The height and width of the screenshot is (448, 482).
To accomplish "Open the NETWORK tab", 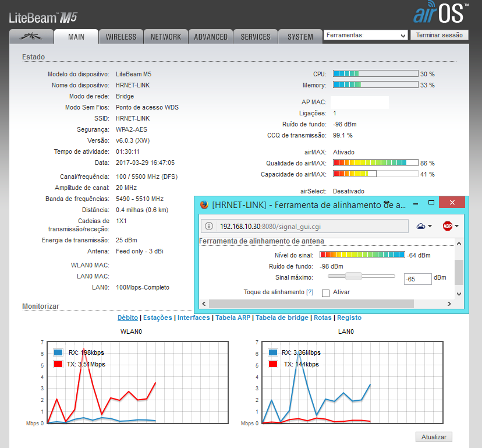I will click(166, 37).
